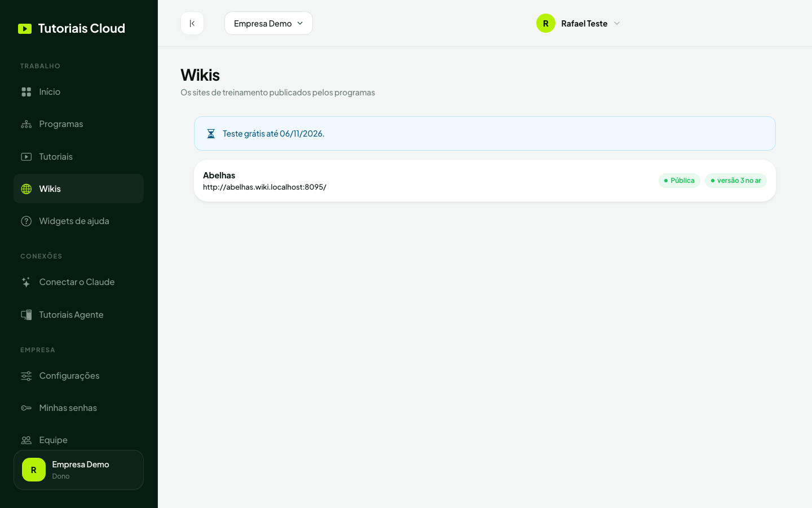This screenshot has height=508, width=812.
Task: Open the Abelhas wiki entry
Action: pyautogui.click(x=485, y=181)
